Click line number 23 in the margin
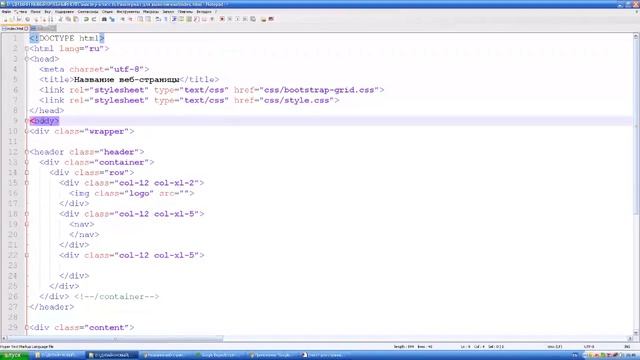 pyautogui.click(x=13, y=266)
